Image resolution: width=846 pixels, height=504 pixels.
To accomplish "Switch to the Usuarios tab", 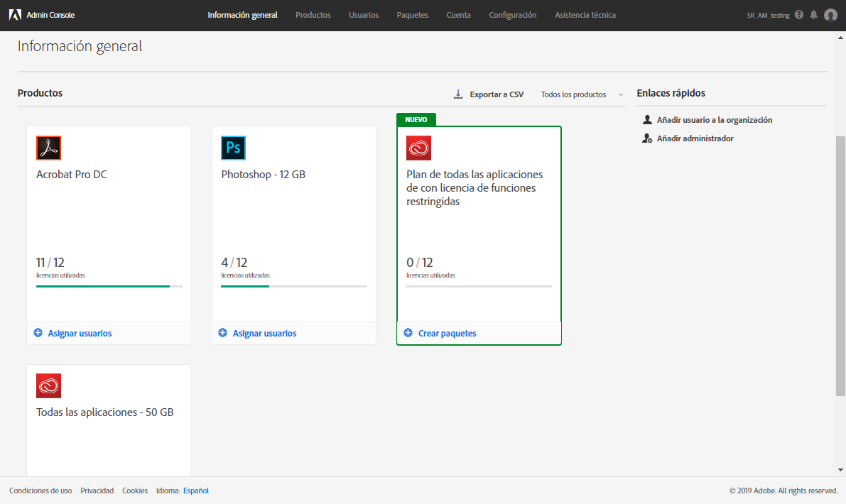I will point(363,14).
